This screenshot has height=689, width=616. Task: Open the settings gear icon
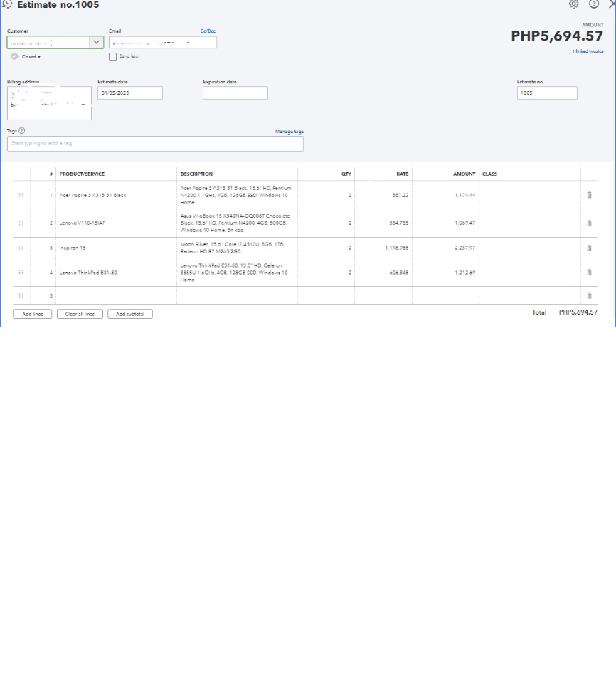[x=573, y=4]
